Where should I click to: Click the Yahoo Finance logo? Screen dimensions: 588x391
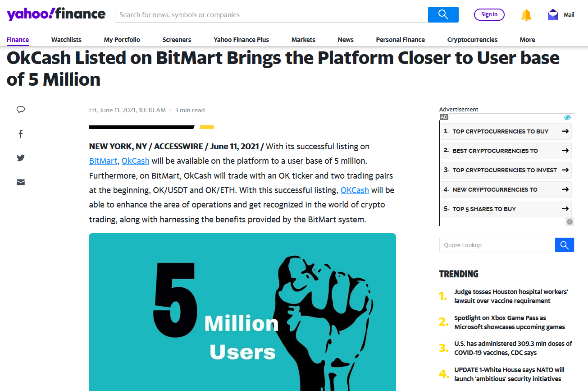[x=56, y=14]
